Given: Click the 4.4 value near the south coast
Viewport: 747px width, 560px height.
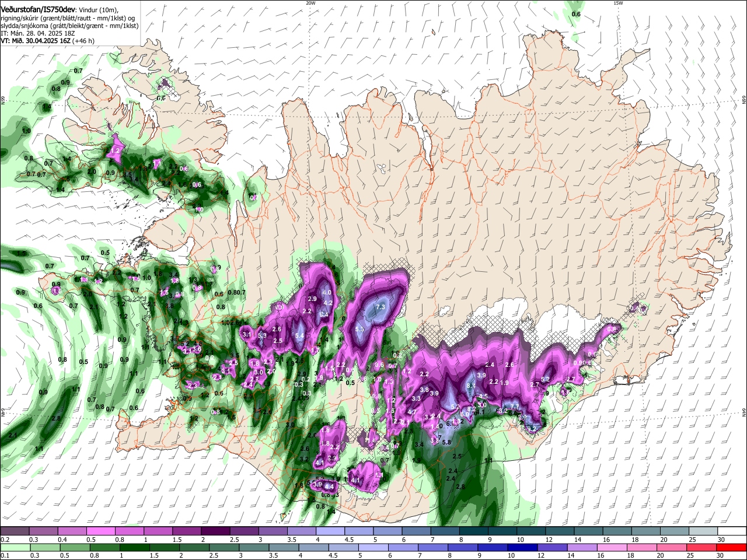Looking at the screenshot, I should 329,486.
